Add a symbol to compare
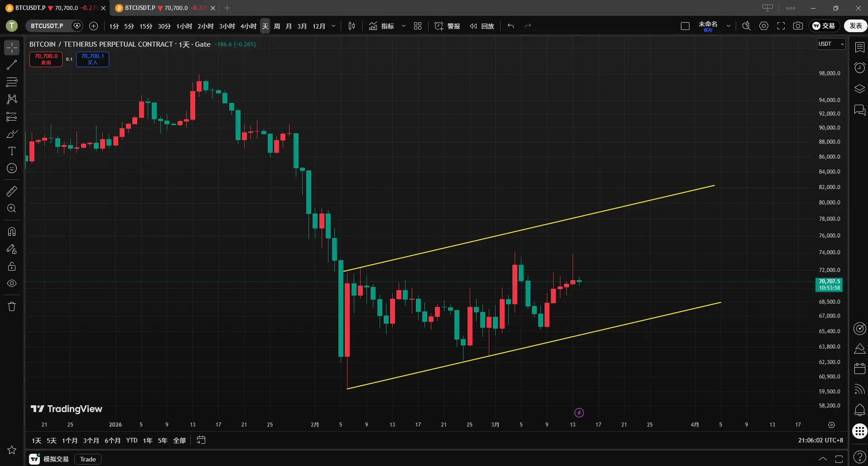 [94, 26]
